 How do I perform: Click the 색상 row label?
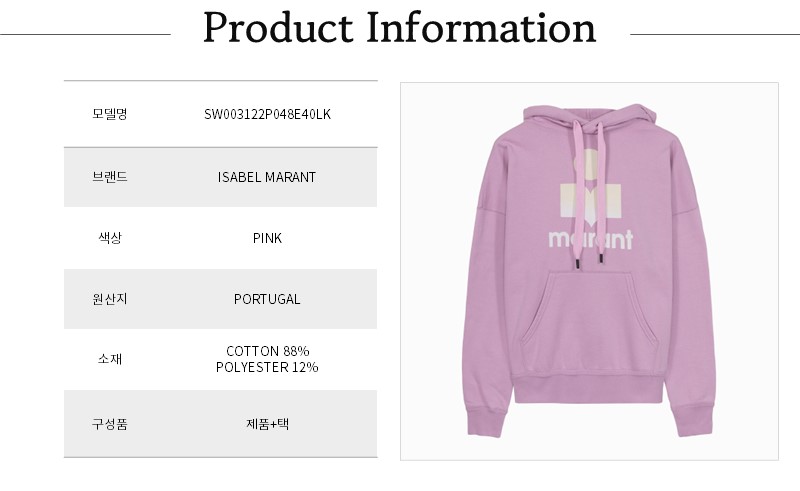click(x=109, y=238)
